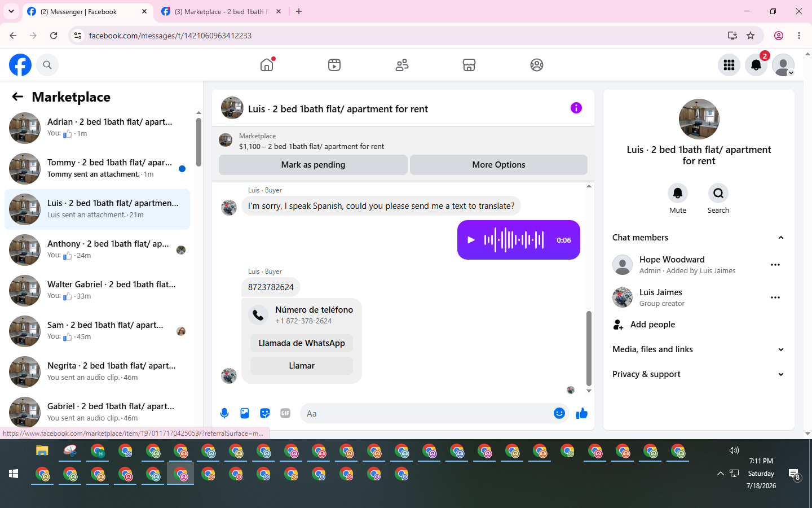The image size is (812, 508).
Task: Open Facebook home via logo
Action: [x=20, y=65]
